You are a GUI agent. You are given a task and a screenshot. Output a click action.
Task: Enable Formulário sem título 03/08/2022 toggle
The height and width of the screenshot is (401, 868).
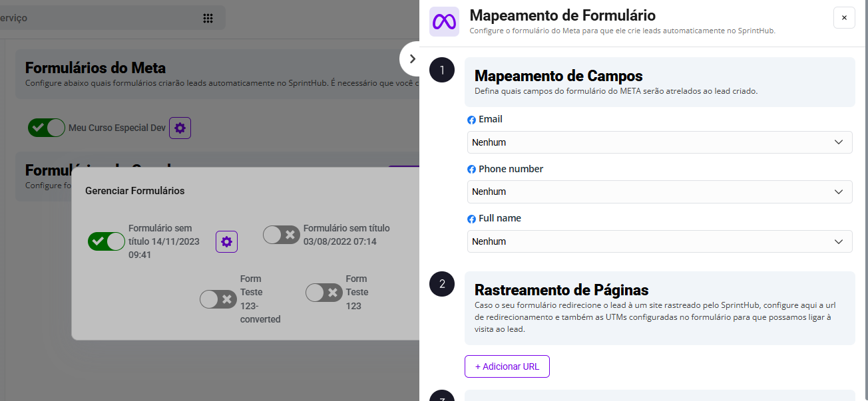[282, 235]
